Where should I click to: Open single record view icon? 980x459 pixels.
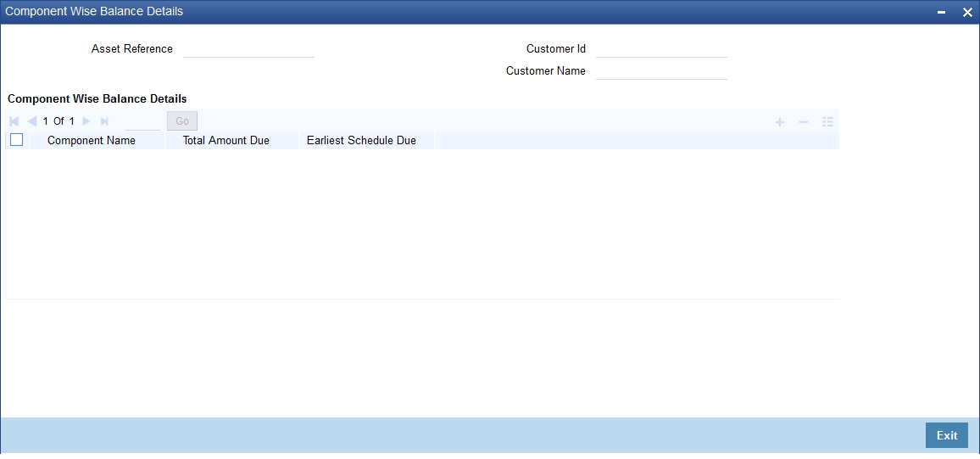[x=827, y=122]
